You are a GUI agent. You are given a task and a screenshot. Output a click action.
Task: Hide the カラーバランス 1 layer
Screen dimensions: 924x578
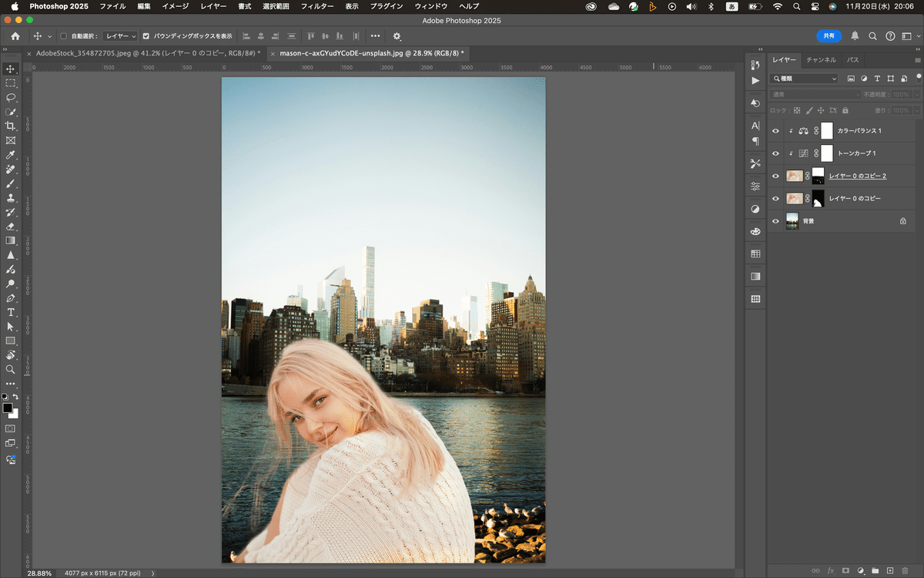point(775,131)
